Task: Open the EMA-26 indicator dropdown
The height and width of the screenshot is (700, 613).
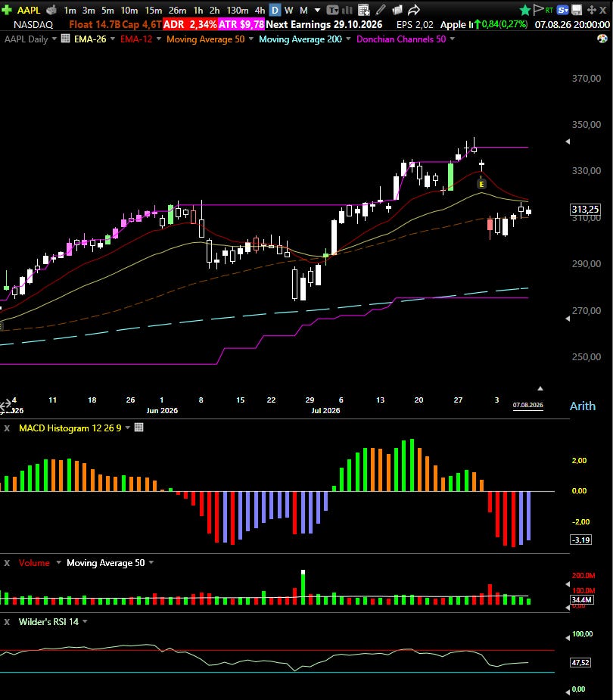Action: coord(113,39)
